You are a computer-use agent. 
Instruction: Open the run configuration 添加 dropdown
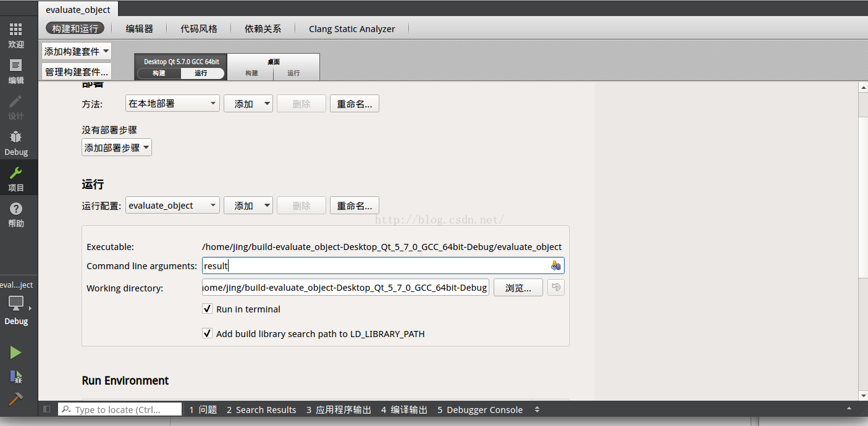(248, 206)
